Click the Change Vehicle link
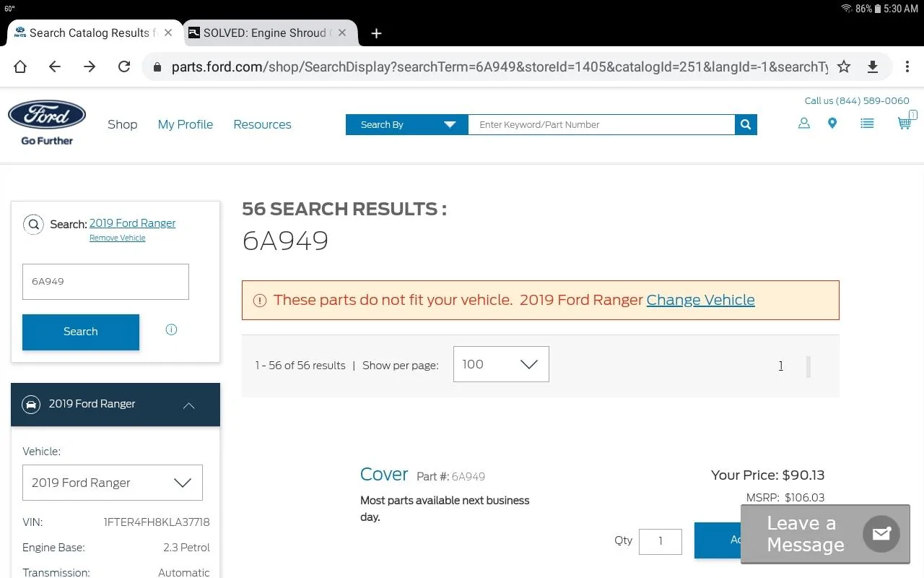The width and height of the screenshot is (924, 578). click(700, 300)
